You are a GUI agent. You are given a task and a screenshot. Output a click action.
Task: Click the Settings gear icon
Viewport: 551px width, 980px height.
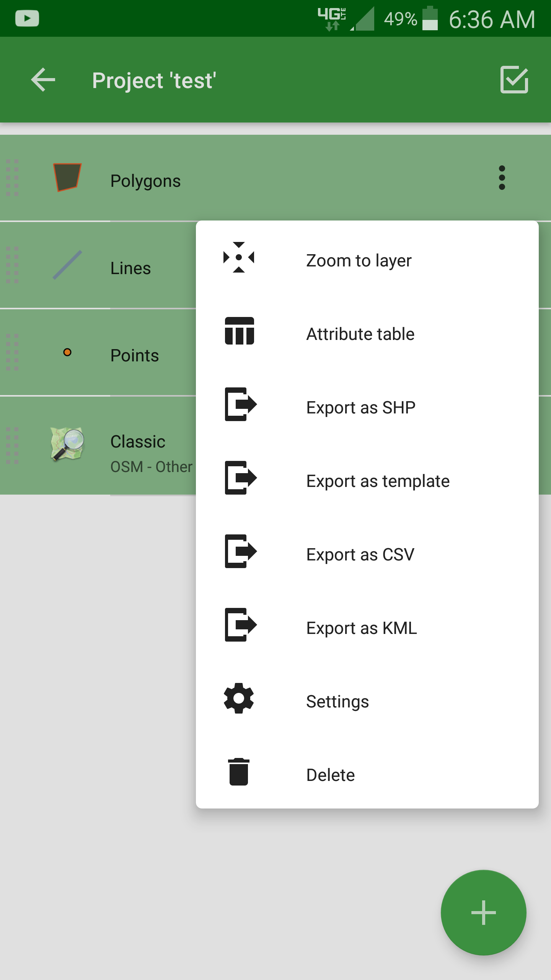[239, 698]
